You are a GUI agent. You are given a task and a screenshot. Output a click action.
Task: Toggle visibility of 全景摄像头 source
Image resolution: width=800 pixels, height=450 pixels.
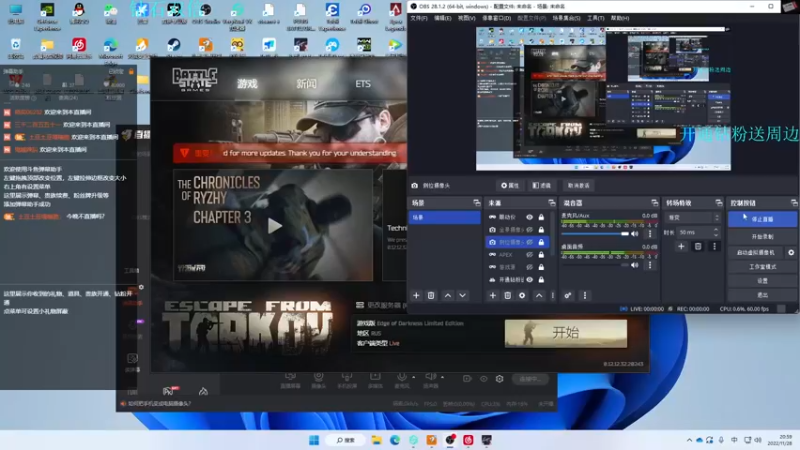pyautogui.click(x=530, y=230)
